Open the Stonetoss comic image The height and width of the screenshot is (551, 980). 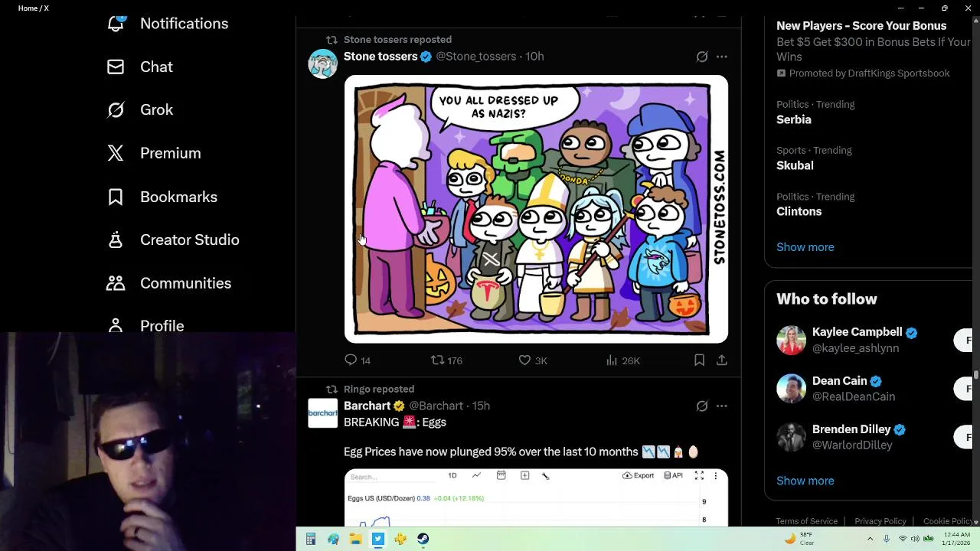pos(536,209)
